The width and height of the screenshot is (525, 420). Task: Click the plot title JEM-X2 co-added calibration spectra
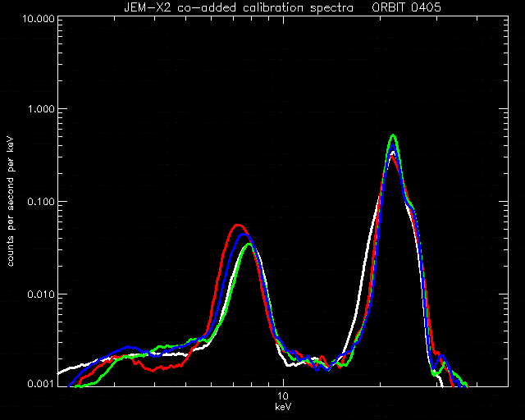pyautogui.click(x=239, y=7)
